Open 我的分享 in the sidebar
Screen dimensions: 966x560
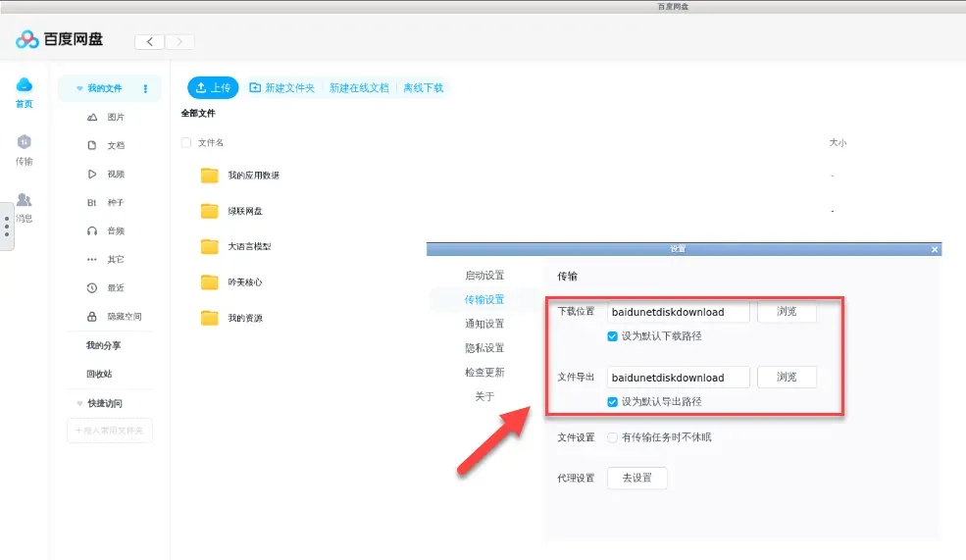tap(104, 345)
